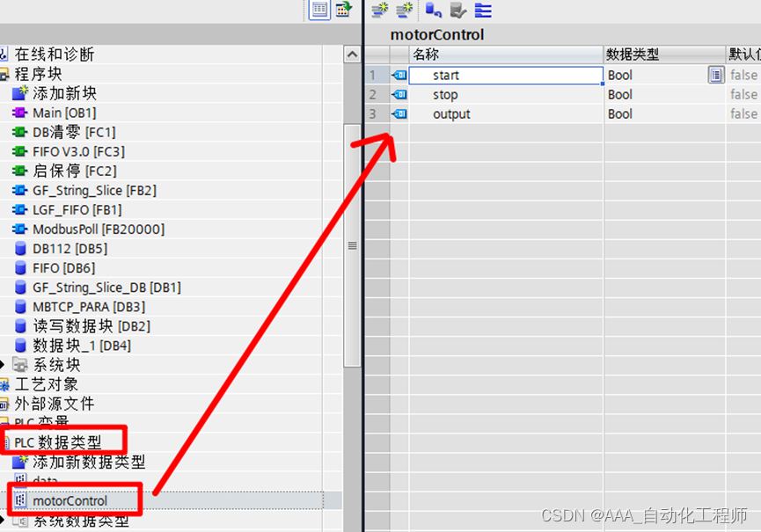This screenshot has width=761, height=532.
Task: Click the 名称 column header
Action: tap(506, 54)
